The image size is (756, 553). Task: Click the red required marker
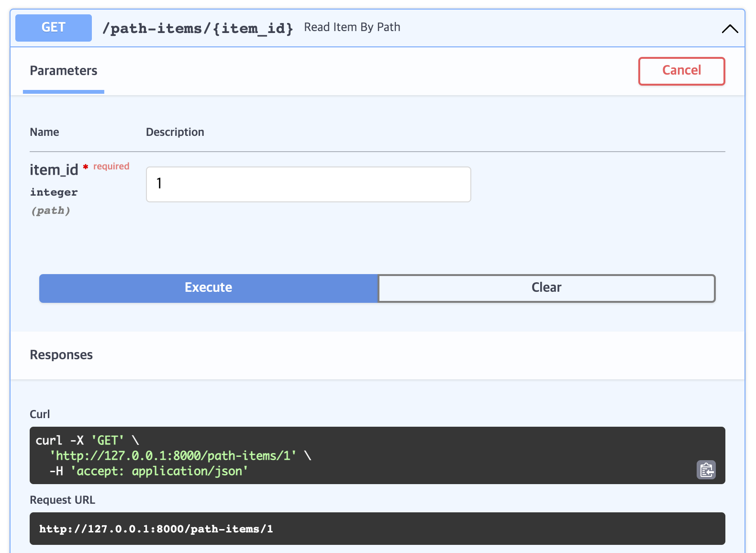[106, 166]
